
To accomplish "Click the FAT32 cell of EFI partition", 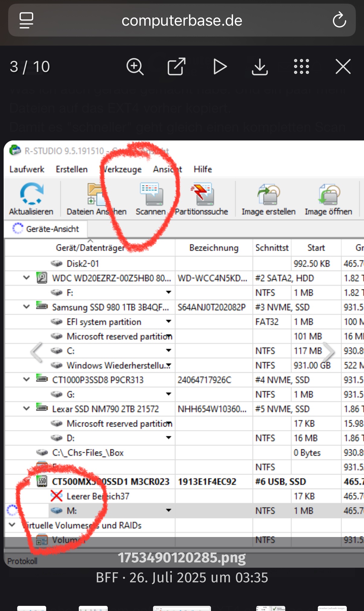I will (267, 322).
